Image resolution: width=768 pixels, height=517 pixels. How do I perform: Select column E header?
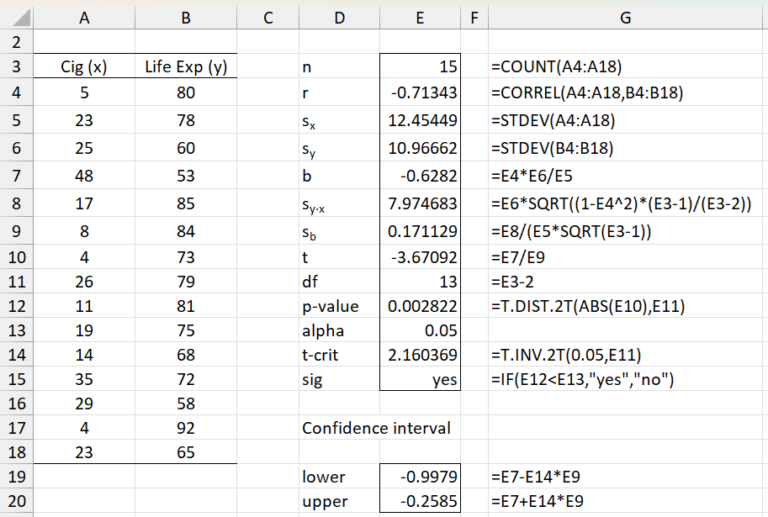420,18
